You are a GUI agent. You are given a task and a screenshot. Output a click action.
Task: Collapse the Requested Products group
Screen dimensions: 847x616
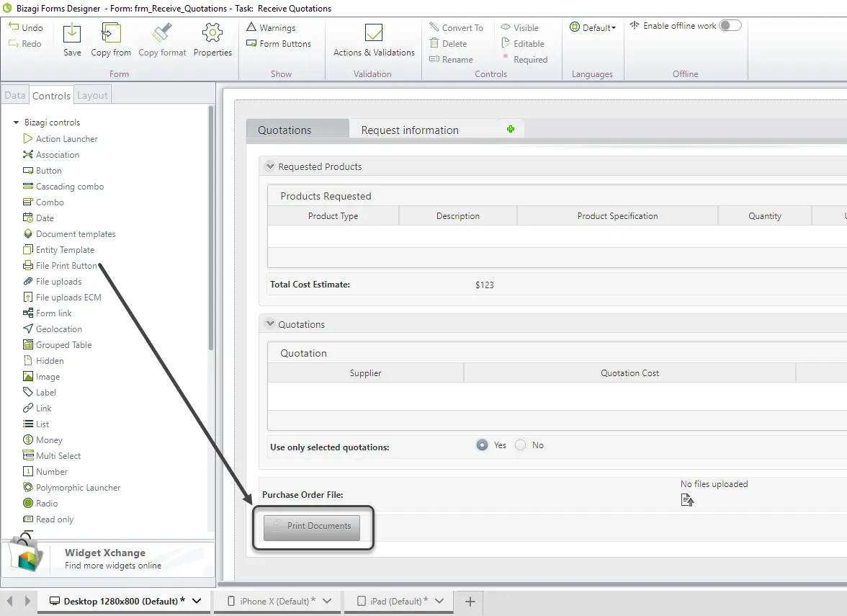(x=270, y=166)
